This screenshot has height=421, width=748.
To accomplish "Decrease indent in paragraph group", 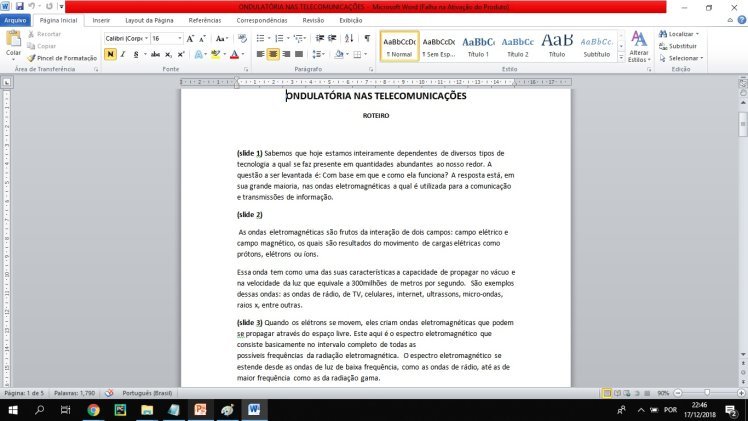I will [320, 39].
